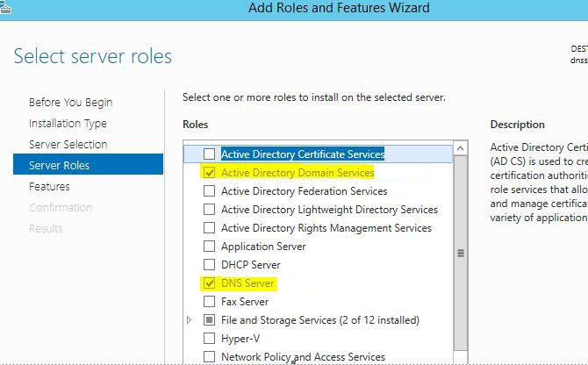Select Active Directory Lightweight Directory Services label
The height and width of the screenshot is (365, 588).
pos(329,209)
